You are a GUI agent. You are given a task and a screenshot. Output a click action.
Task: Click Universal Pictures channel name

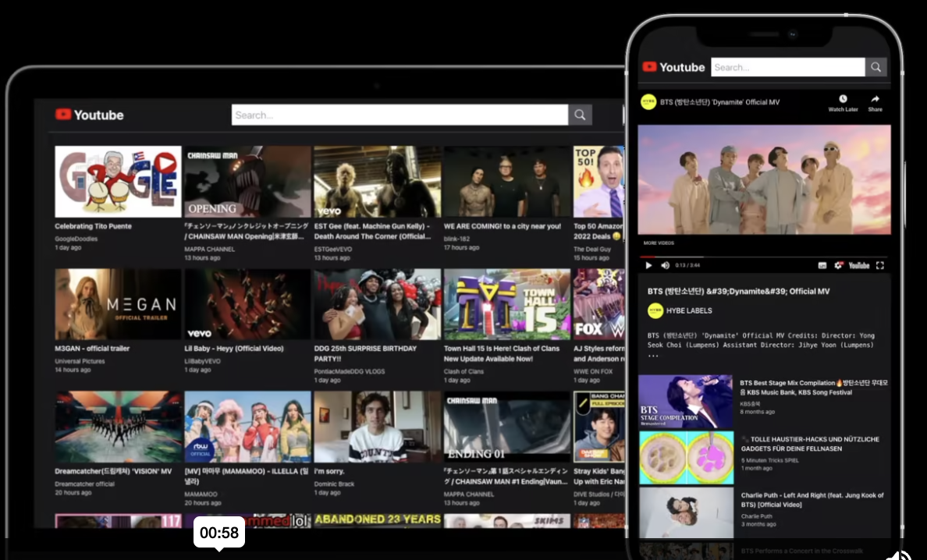tap(80, 361)
